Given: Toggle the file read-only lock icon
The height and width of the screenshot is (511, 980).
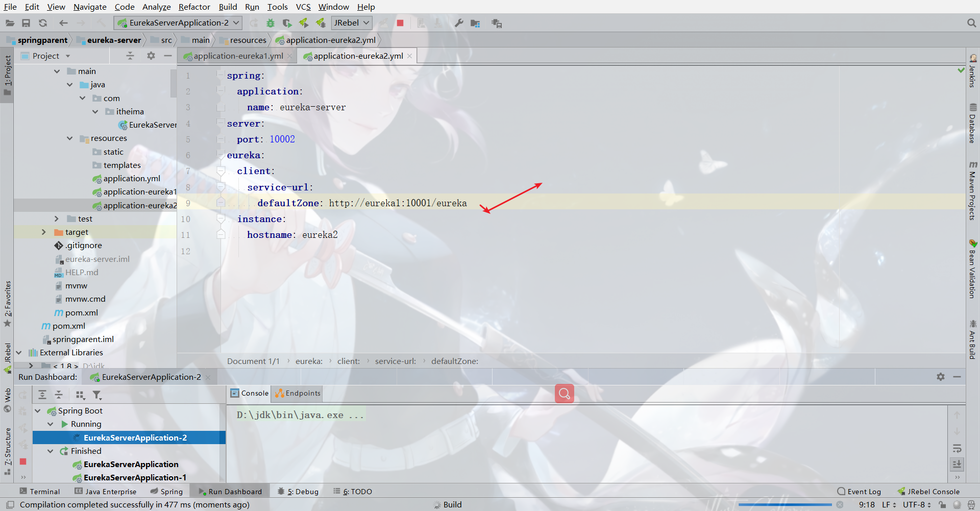Looking at the screenshot, I should click(942, 505).
